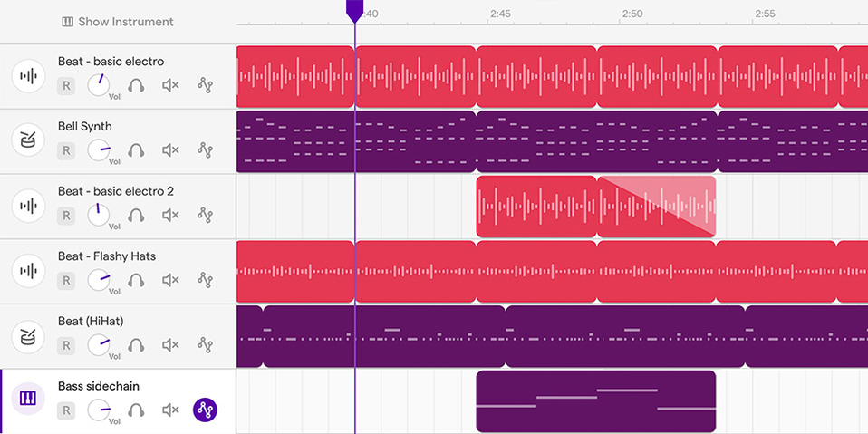The width and height of the screenshot is (868, 434).
Task: Click the Show Instrument button
Action: pos(118,22)
